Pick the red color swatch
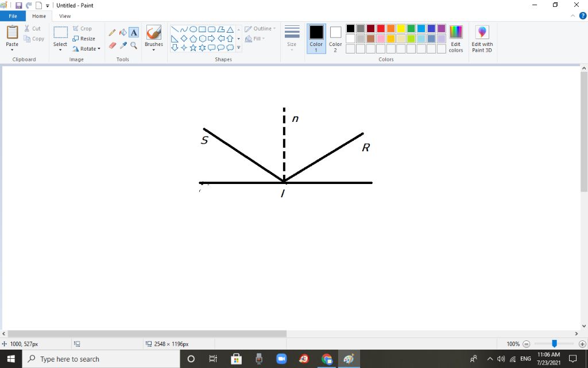Screen dimensions: 588x368 click(381, 29)
